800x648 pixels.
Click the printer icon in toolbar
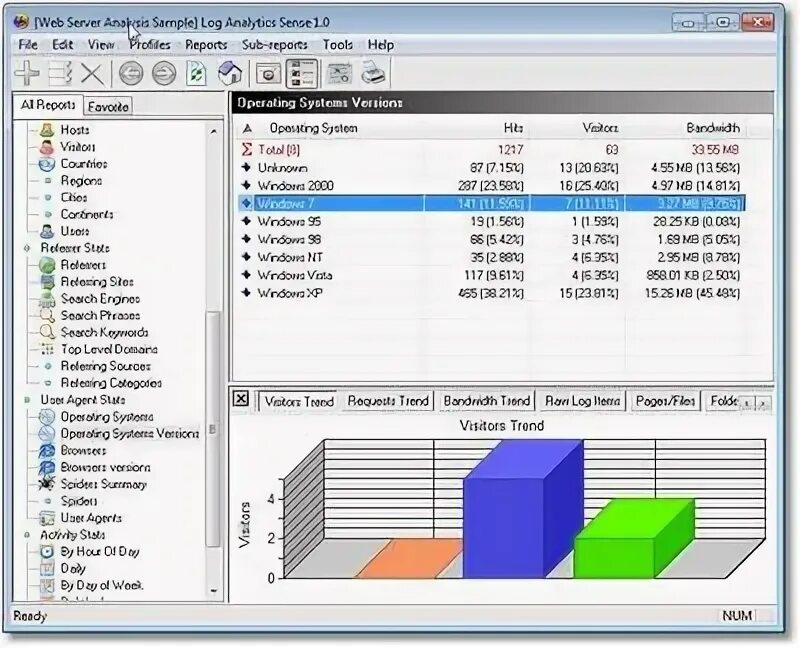pos(373,74)
